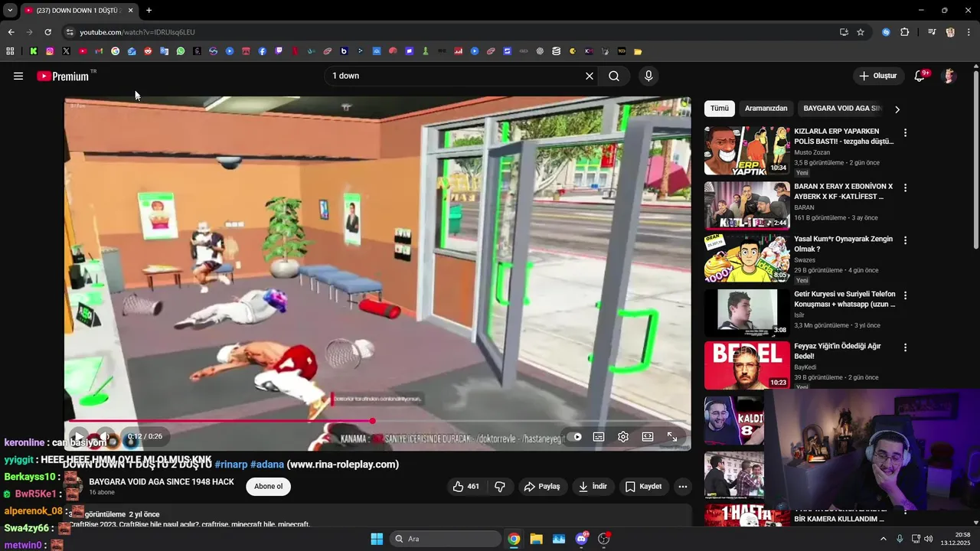This screenshot has height=551, width=980.
Task: Start voice search with microphone
Action: (x=648, y=76)
